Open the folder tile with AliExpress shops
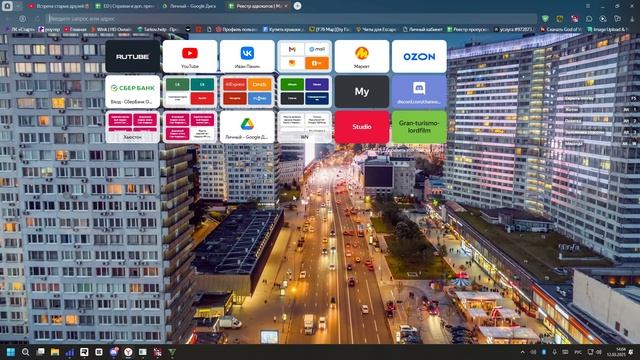The height and width of the screenshot is (360, 640). click(x=247, y=91)
